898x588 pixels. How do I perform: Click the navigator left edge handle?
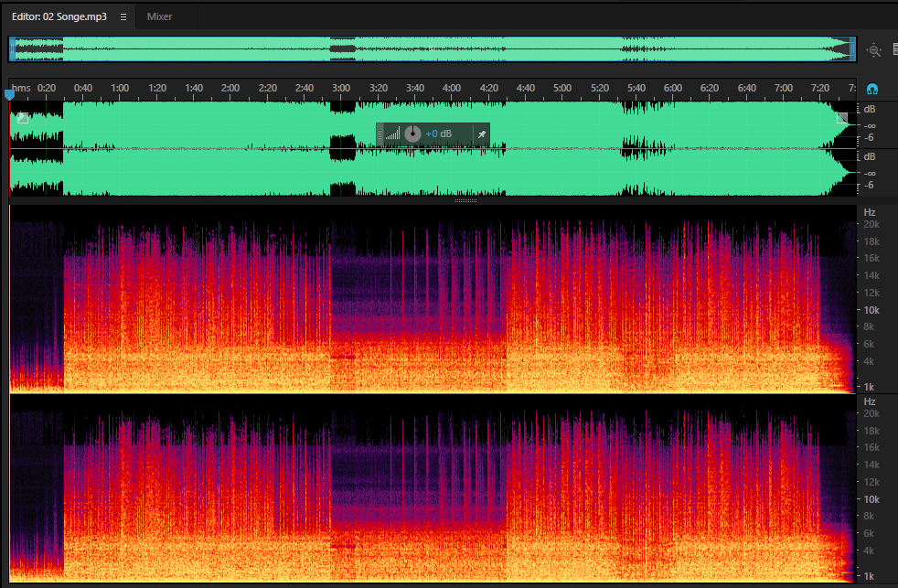[x=12, y=49]
